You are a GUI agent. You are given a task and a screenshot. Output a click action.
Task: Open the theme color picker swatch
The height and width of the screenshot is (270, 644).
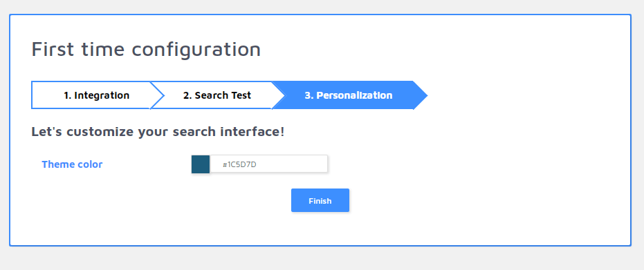coord(201,164)
